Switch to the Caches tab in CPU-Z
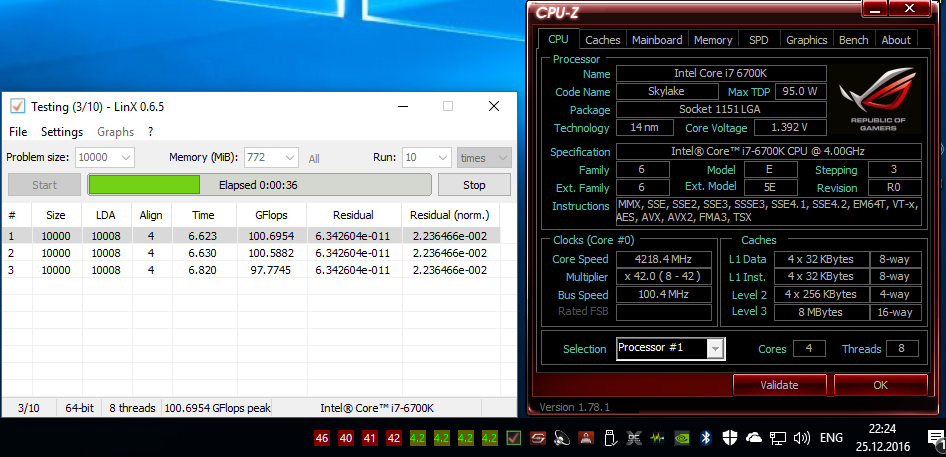 (603, 40)
